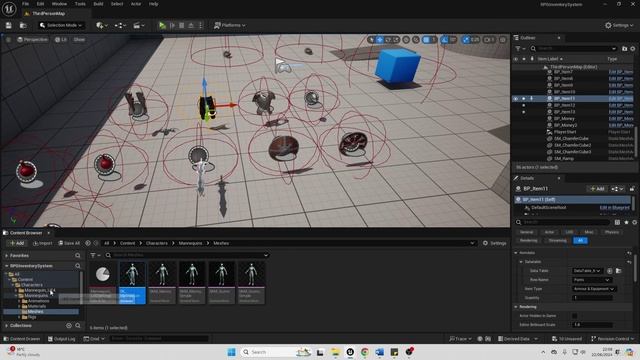The width and height of the screenshot is (640, 360).
Task: Select BP_Money in the Outliner
Action: coord(564,118)
